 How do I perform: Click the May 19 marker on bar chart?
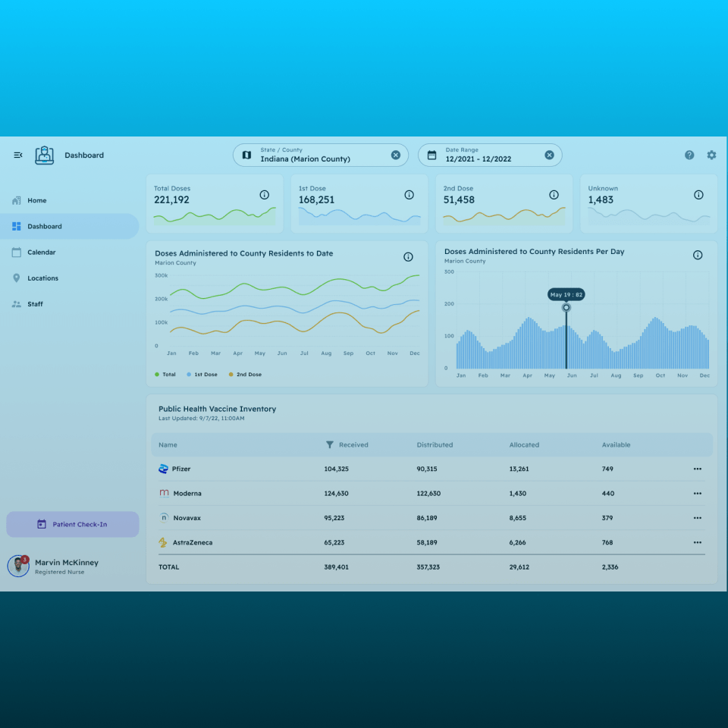(566, 308)
